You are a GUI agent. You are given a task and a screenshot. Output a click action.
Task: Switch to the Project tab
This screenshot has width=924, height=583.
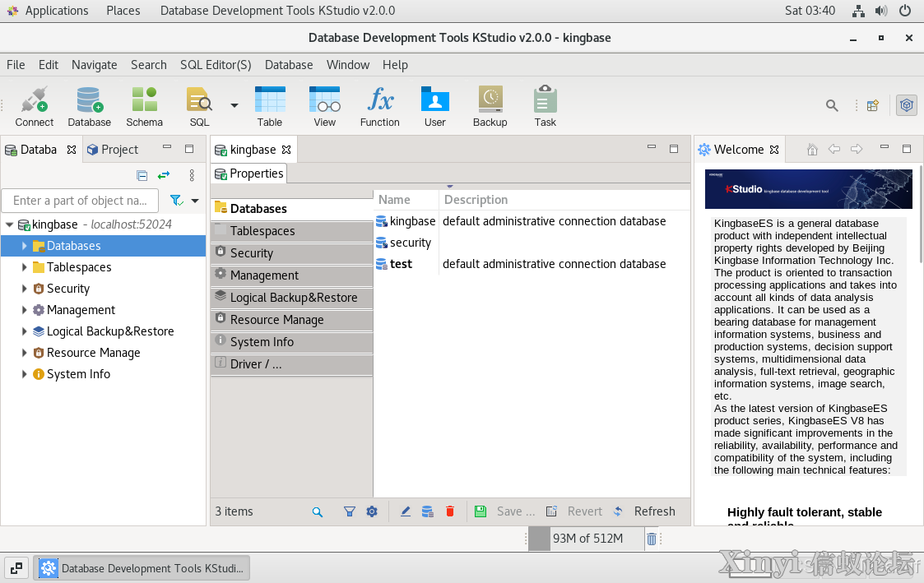[x=113, y=150]
